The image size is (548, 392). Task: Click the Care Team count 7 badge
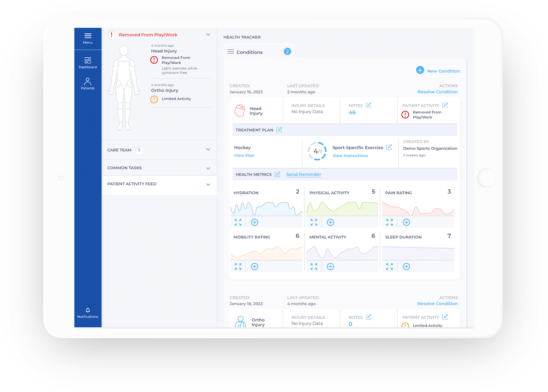[x=139, y=150]
